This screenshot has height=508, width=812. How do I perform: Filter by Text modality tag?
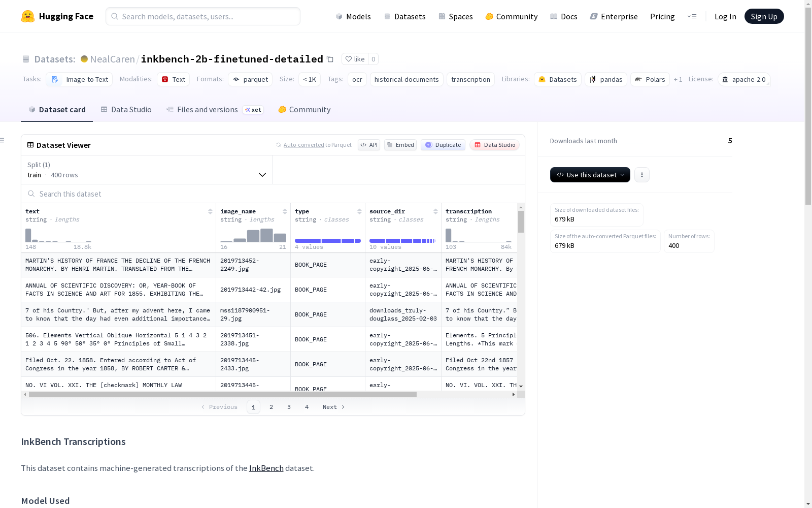click(x=174, y=79)
